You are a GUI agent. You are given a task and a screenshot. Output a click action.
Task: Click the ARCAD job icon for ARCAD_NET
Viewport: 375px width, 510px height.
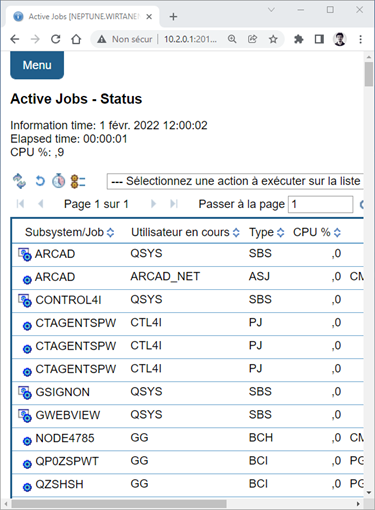tap(27, 280)
